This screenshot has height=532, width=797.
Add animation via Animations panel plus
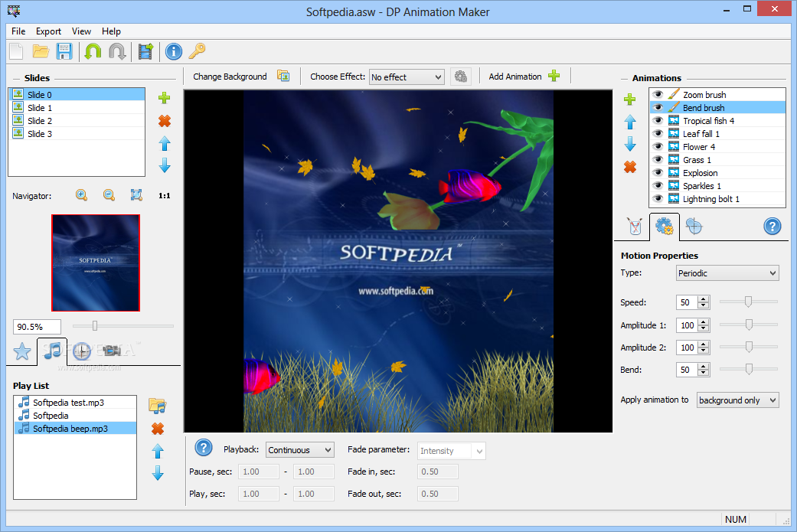(630, 99)
